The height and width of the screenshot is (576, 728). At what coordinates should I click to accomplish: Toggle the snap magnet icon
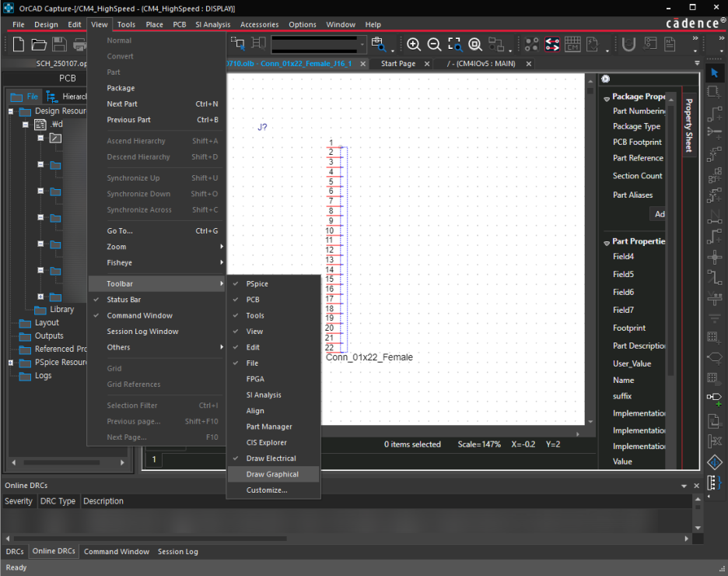click(628, 44)
